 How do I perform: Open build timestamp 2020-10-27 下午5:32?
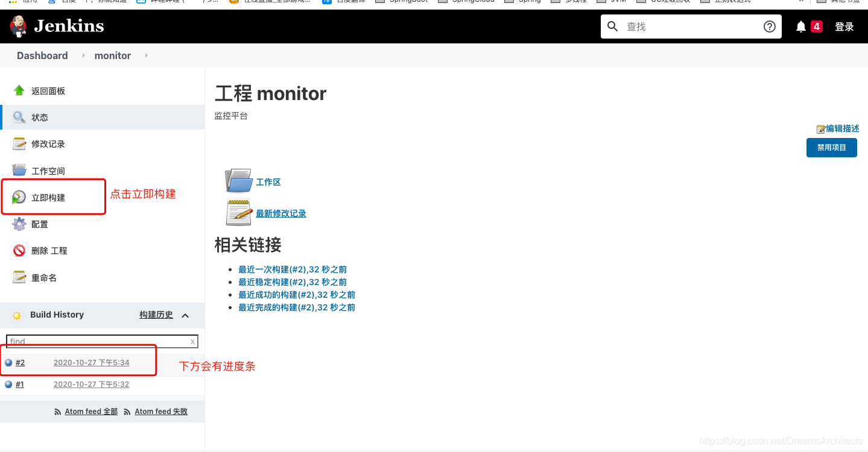pyautogui.click(x=91, y=385)
